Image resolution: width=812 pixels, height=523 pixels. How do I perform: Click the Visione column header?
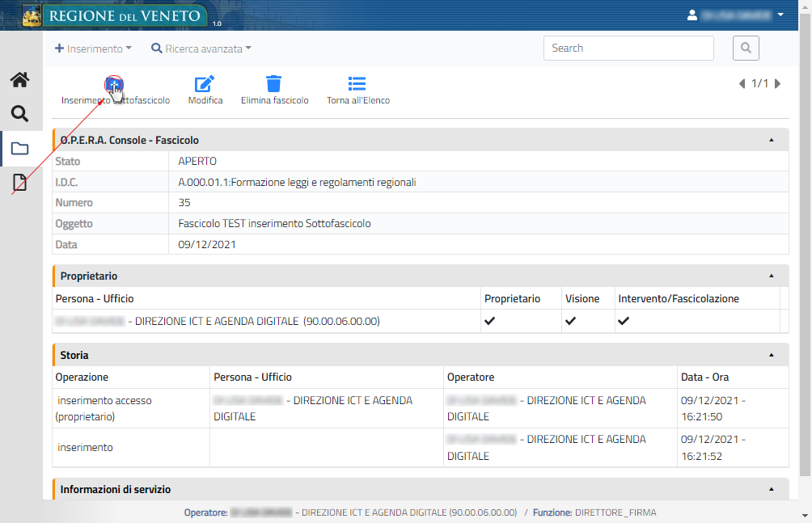582,299
